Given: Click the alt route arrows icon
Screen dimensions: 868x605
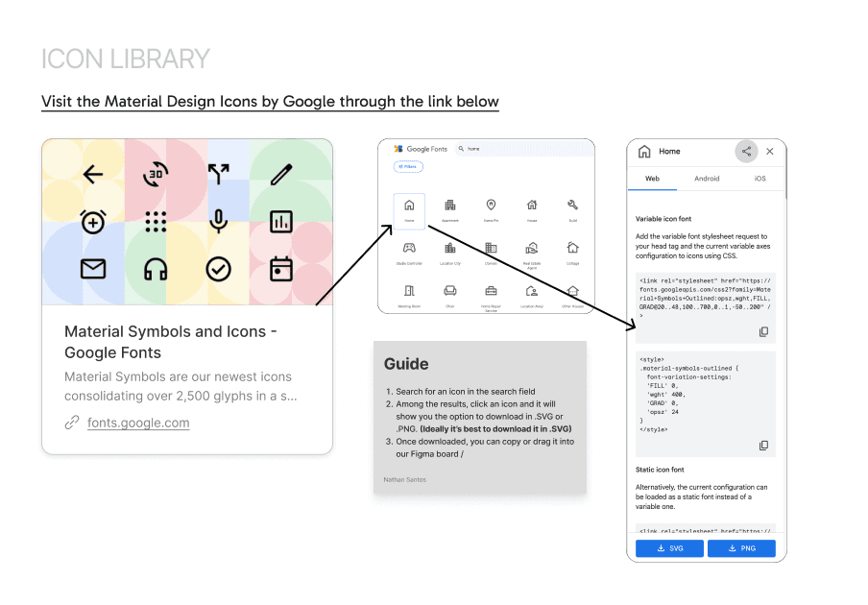Looking at the screenshot, I should [x=219, y=174].
